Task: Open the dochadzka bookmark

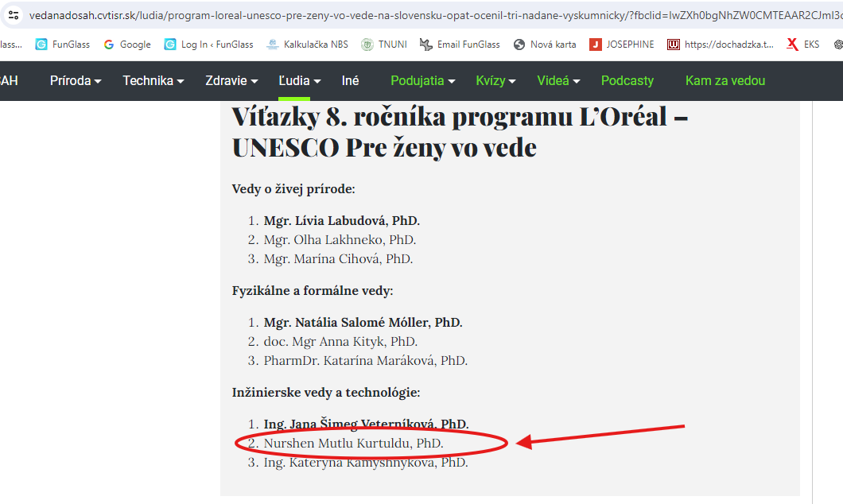Action: coord(721,45)
